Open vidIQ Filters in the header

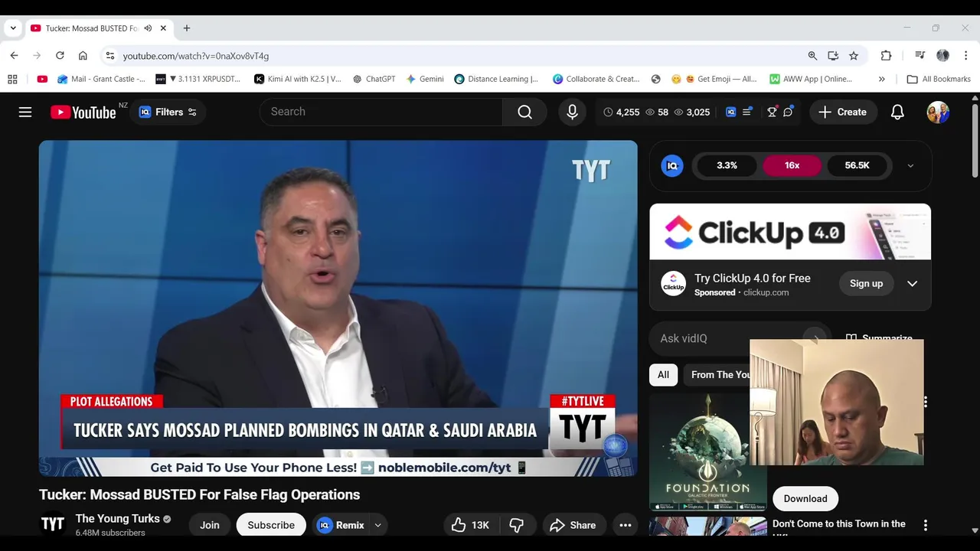(x=168, y=112)
